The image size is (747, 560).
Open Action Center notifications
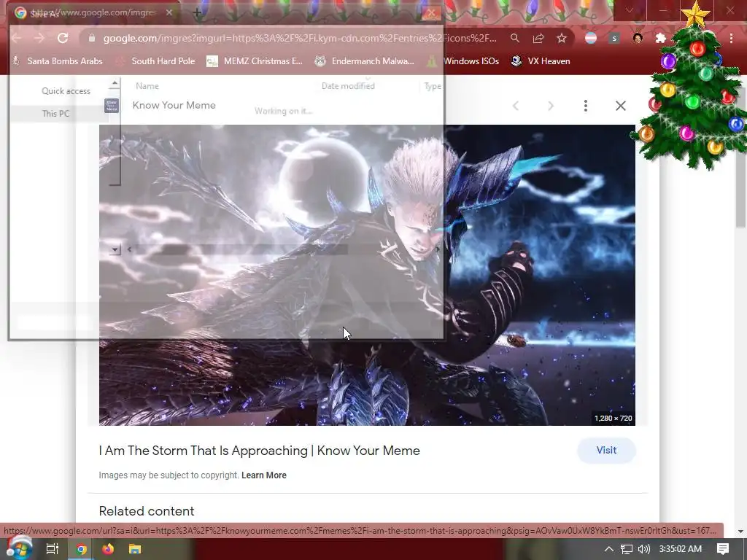723,549
